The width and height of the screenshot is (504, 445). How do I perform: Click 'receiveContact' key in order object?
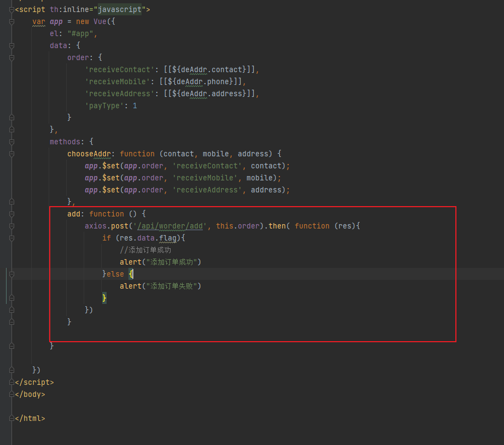click(120, 70)
